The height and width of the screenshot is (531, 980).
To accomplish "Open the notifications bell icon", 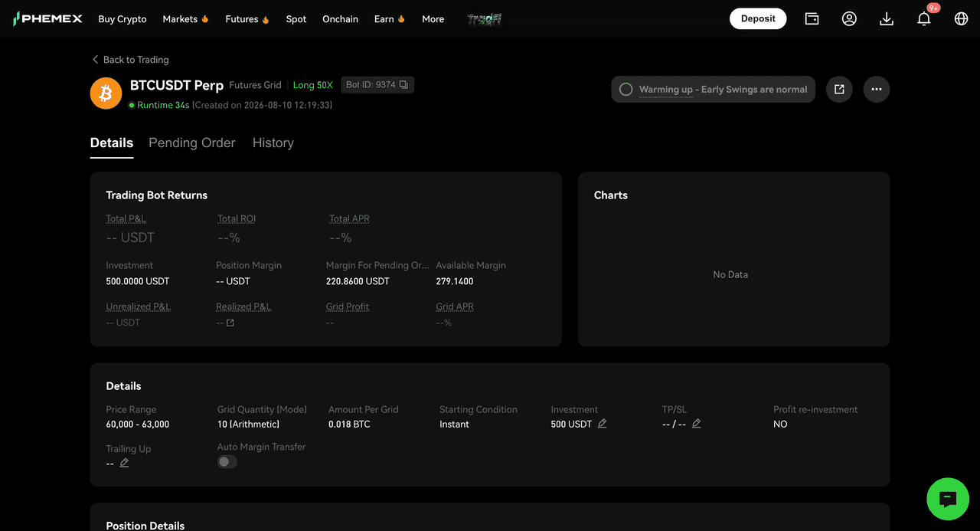I will [x=924, y=18].
